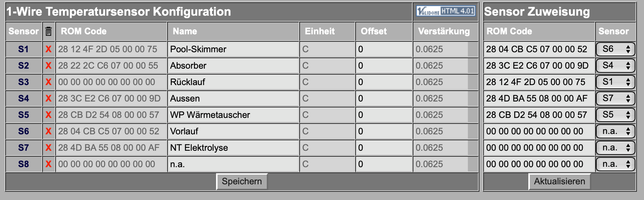Click the Speichern button

242,181
